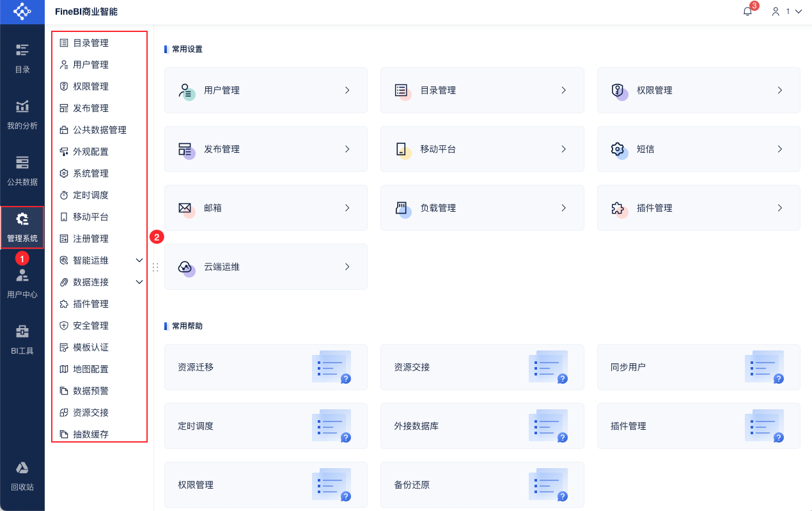Viewport: 812px width, 511px height.
Task: Open the user account dropdown arrow
Action: point(798,12)
